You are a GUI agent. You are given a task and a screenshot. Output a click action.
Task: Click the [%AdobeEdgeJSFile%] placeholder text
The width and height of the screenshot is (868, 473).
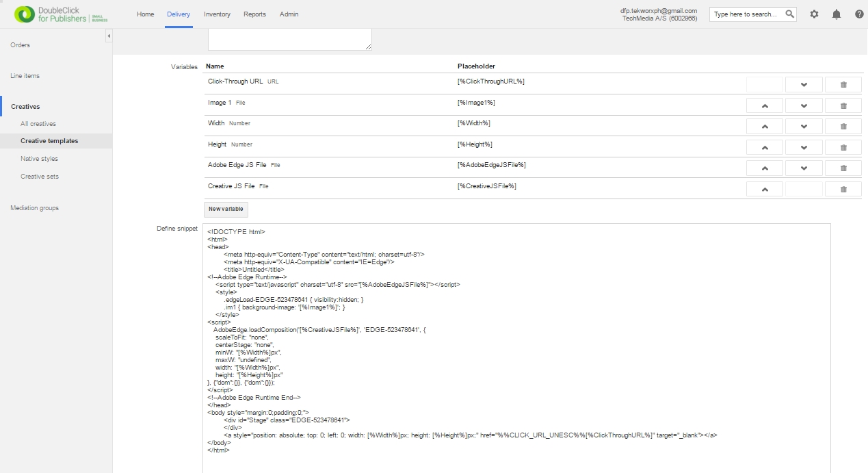[x=492, y=165]
